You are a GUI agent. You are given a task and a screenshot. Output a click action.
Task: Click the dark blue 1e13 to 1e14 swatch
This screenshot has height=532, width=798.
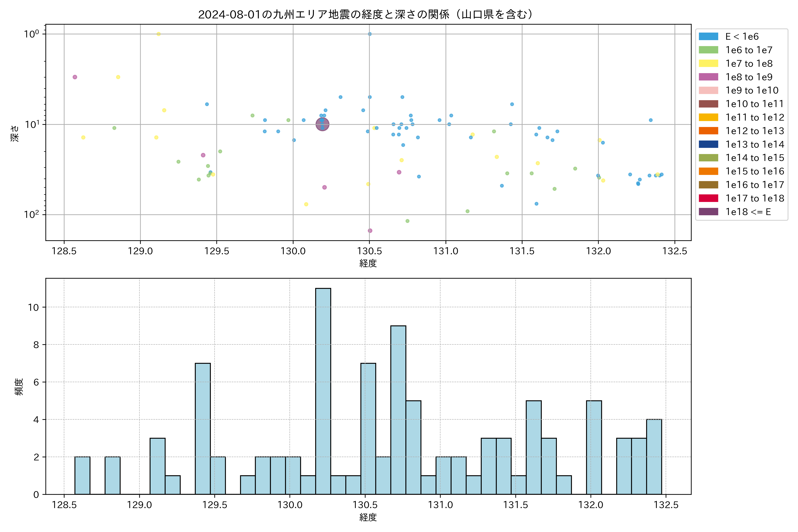708,144
